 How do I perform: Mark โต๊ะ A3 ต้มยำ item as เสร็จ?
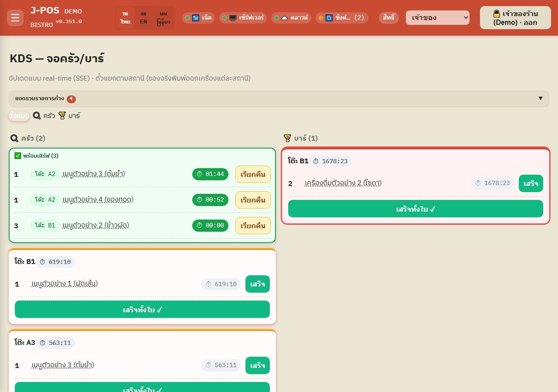258,365
